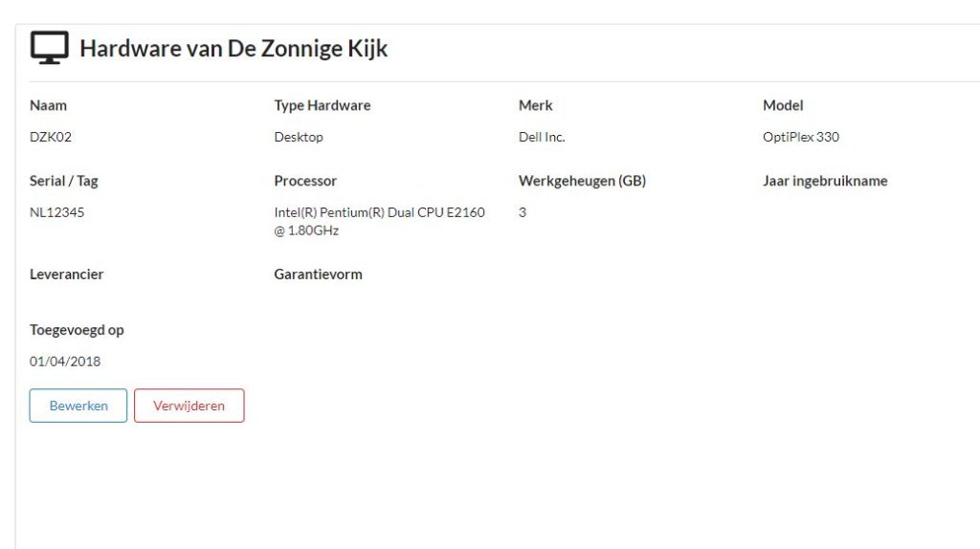This screenshot has height=549, width=980.
Task: Click the Merk label
Action: [536, 105]
